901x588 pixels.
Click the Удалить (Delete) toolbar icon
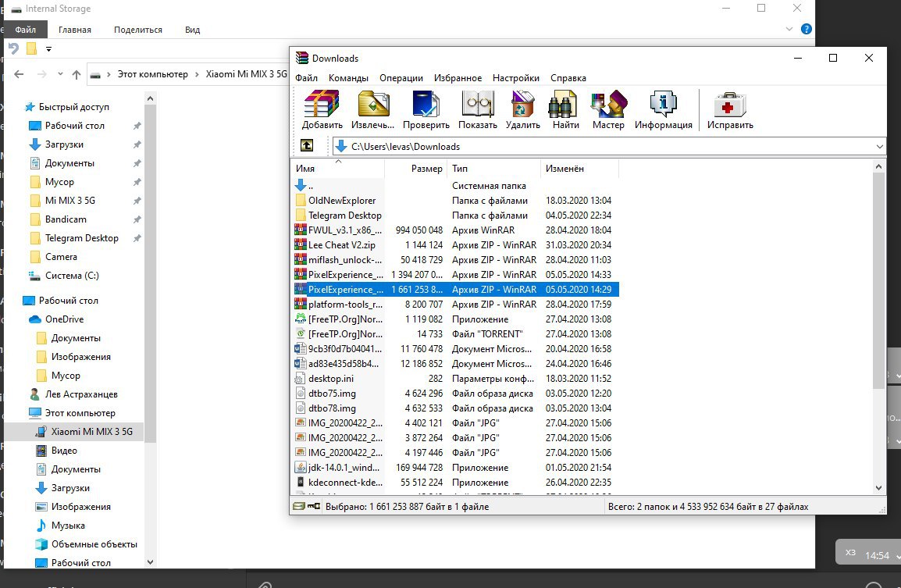(x=523, y=110)
